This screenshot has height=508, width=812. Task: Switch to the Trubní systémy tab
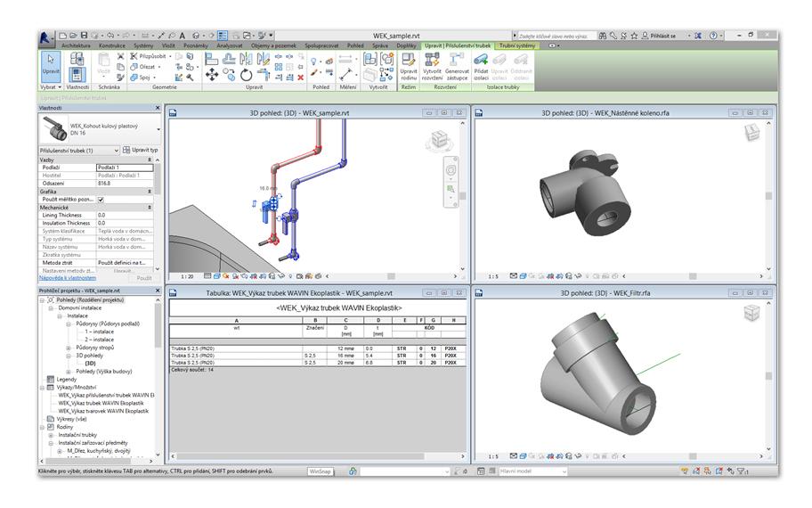point(517,45)
